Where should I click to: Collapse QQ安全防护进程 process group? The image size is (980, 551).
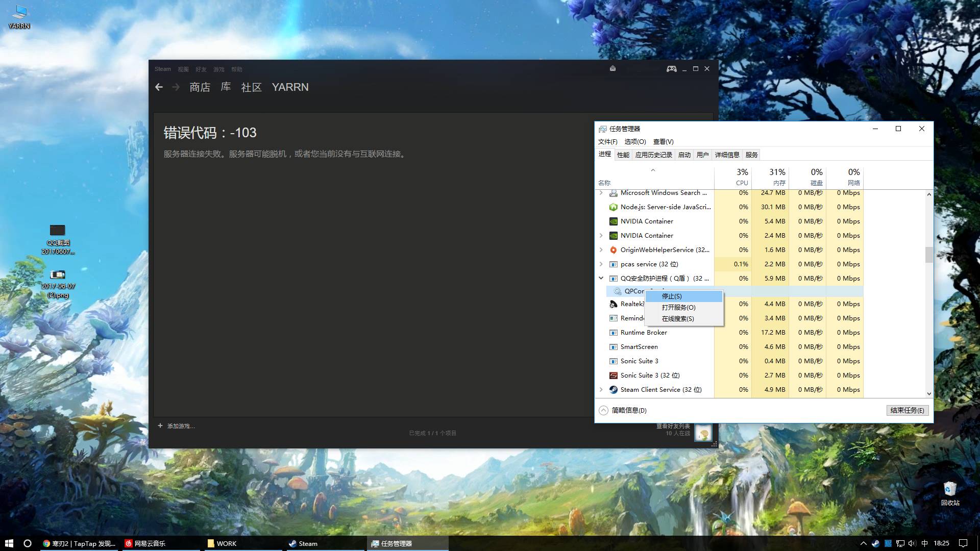[x=601, y=279]
